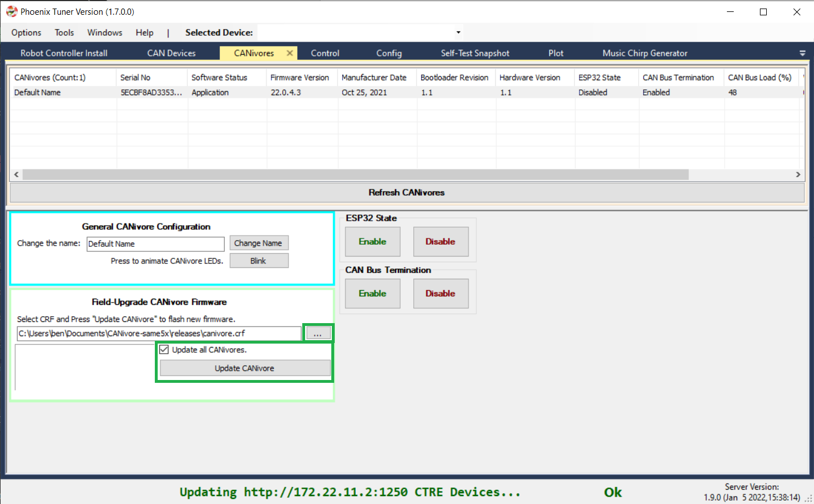Click the CRF firmware file path field
This screenshot has width=814, height=504.
coord(159,333)
